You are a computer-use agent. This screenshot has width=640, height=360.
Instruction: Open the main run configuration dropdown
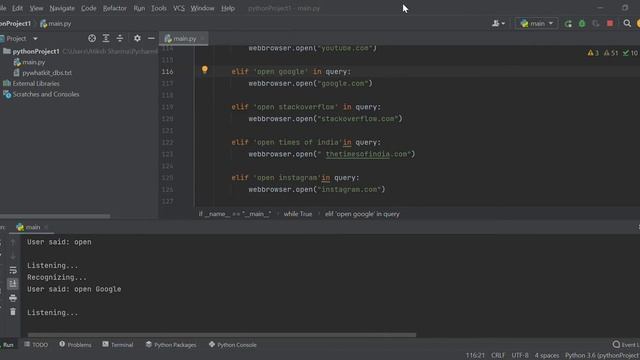536,24
